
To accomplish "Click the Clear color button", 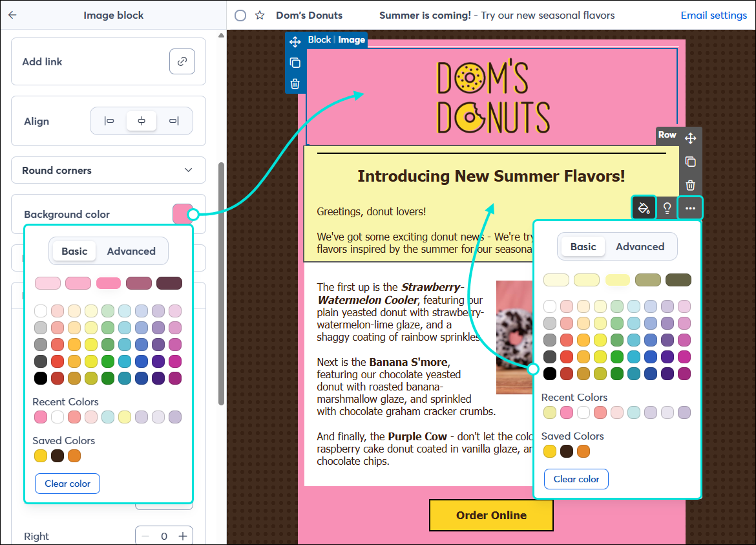I will click(x=67, y=483).
